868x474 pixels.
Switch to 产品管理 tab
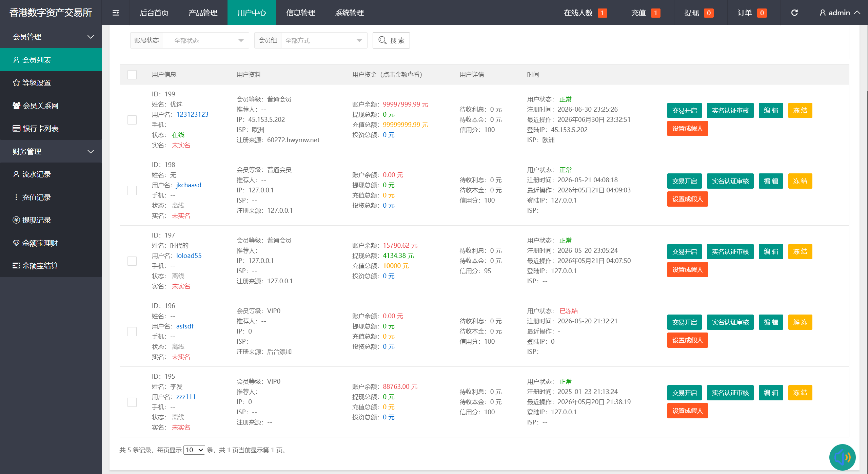[x=203, y=13]
